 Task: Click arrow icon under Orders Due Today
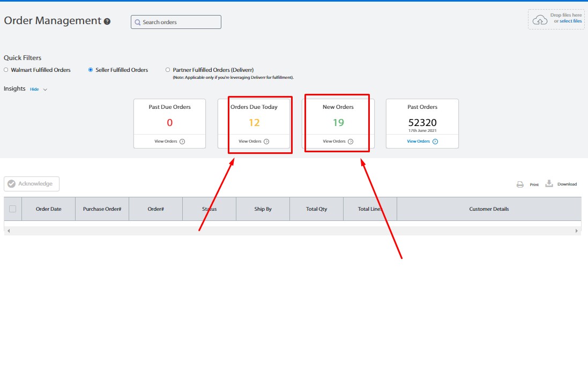point(266,142)
